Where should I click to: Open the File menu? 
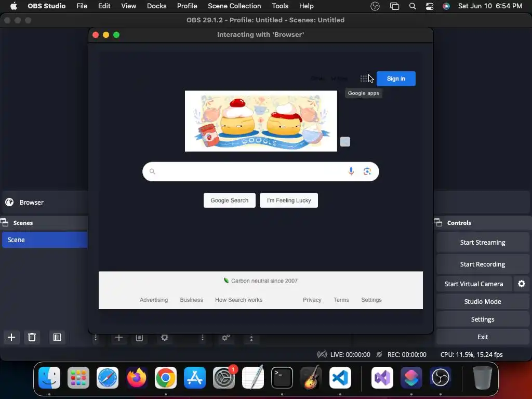click(x=82, y=6)
